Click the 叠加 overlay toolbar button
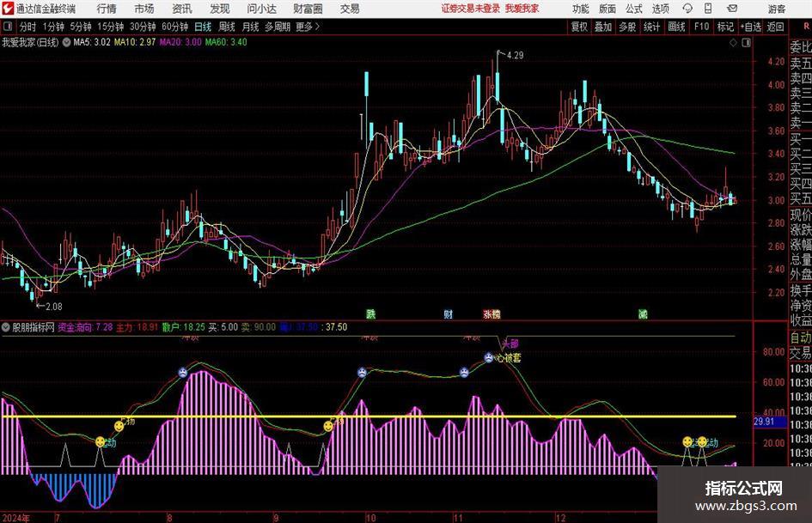812x523 pixels. click(x=603, y=27)
